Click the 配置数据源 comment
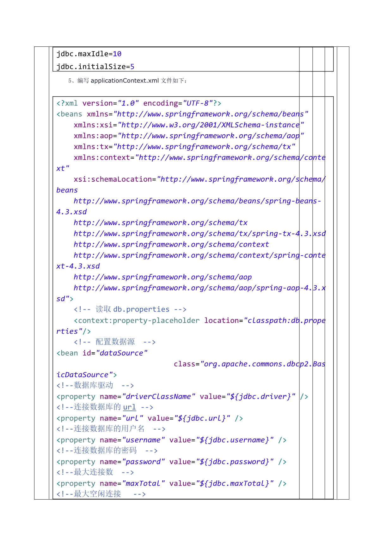 (x=114, y=342)
